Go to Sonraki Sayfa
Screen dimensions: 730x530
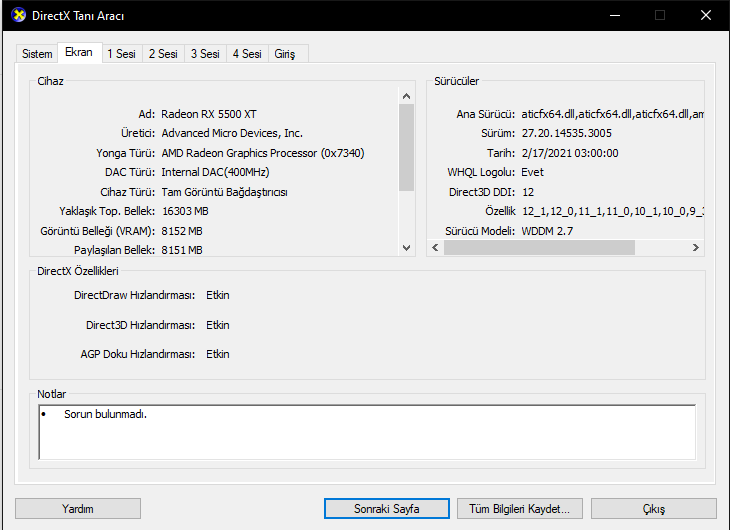click(387, 509)
